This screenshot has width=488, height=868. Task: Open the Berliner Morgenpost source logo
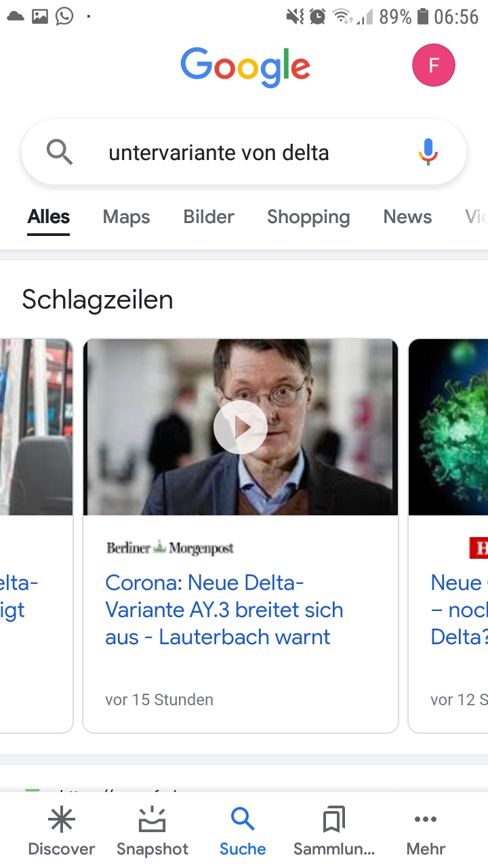point(170,548)
